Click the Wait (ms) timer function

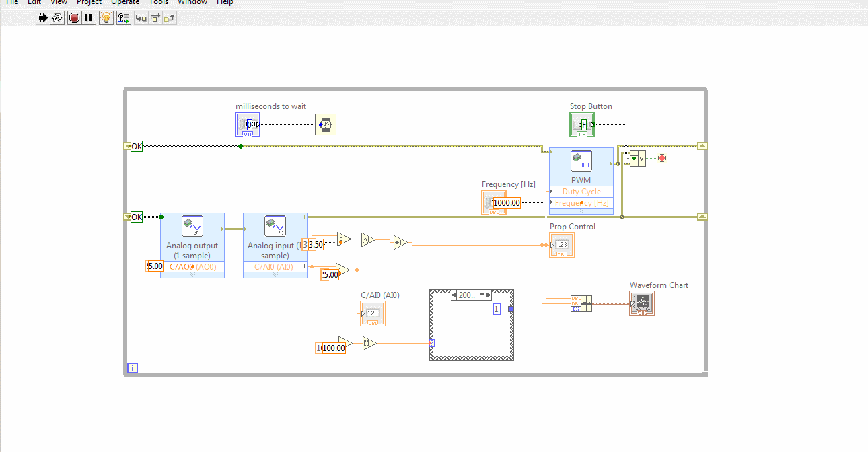point(325,124)
